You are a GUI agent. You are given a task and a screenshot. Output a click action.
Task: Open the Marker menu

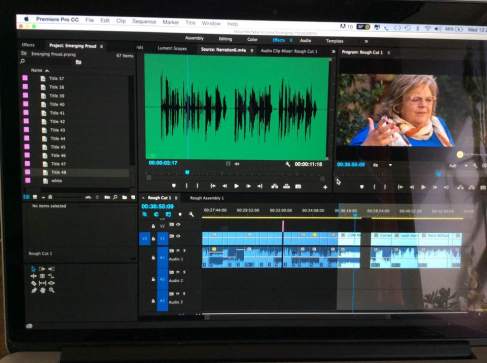click(x=171, y=22)
